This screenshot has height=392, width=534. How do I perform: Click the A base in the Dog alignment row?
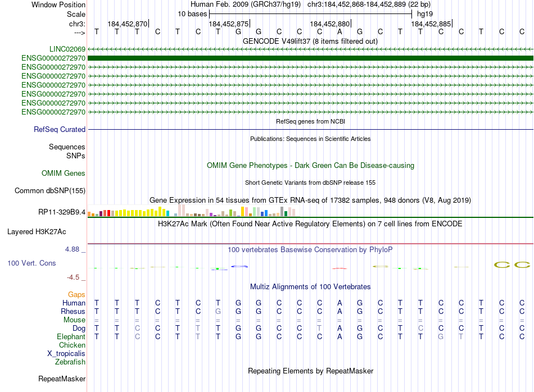click(x=340, y=329)
